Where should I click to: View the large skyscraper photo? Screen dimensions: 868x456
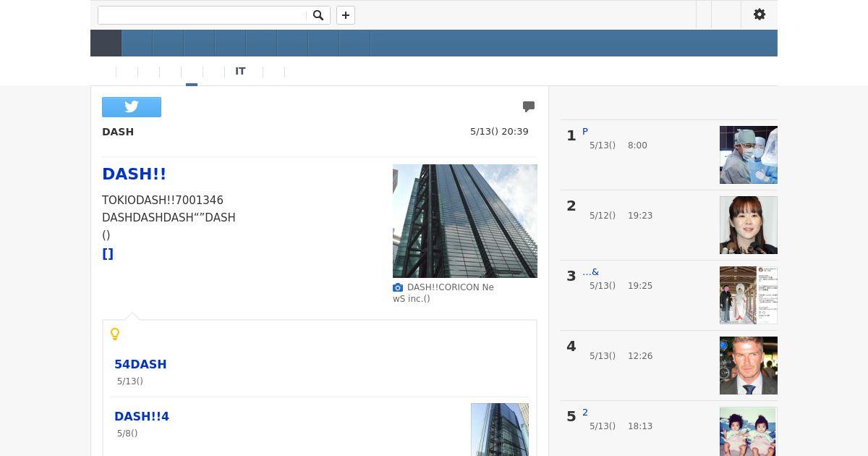tap(465, 221)
